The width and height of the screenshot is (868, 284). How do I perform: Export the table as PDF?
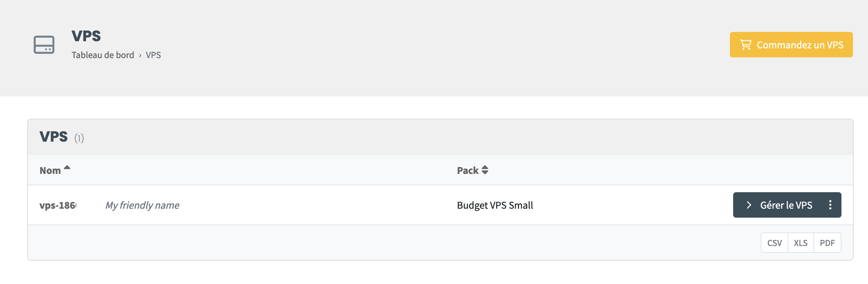click(827, 243)
